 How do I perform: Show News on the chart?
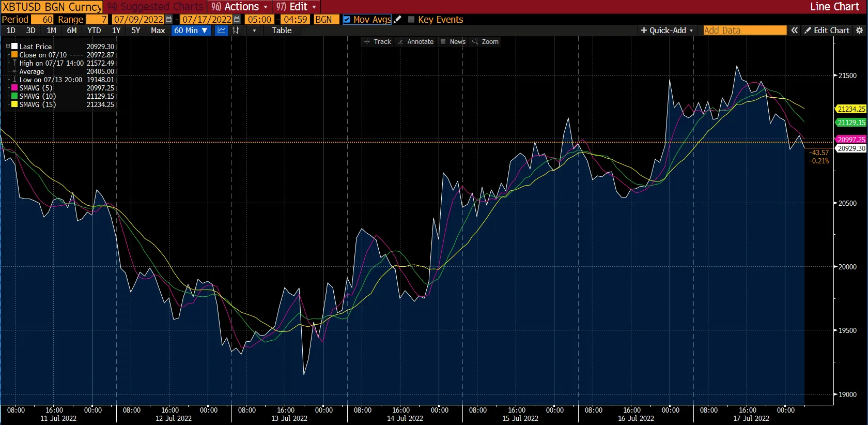(453, 42)
